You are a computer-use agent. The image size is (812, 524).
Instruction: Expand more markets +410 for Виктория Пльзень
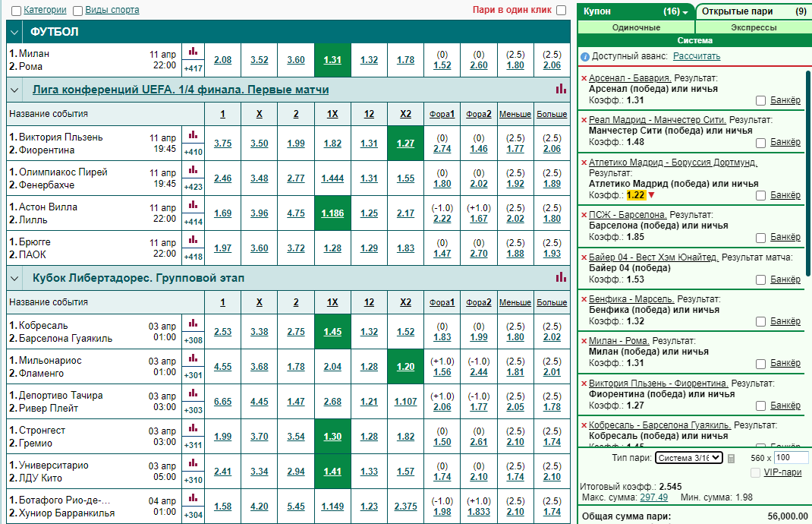[x=194, y=152]
